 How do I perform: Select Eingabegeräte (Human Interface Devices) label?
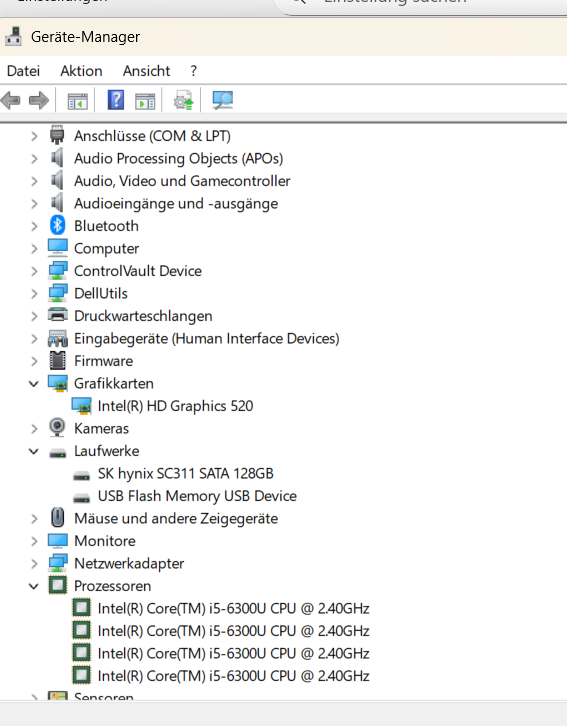tap(207, 338)
